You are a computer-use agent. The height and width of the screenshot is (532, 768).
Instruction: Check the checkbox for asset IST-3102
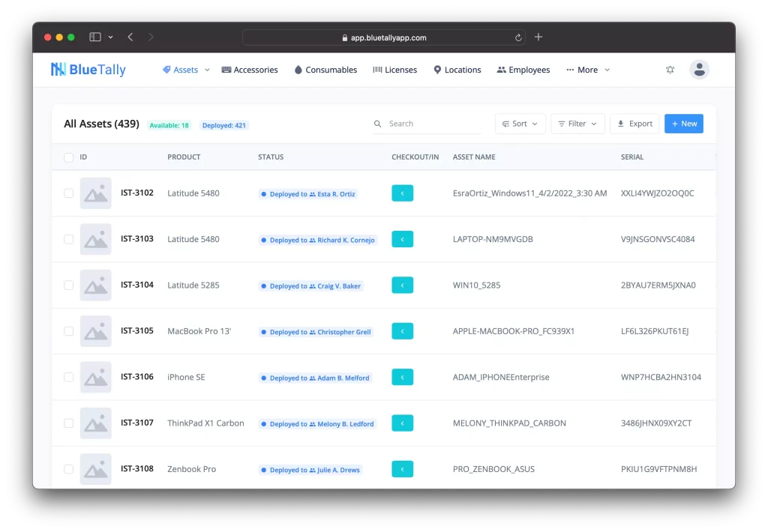click(68, 193)
